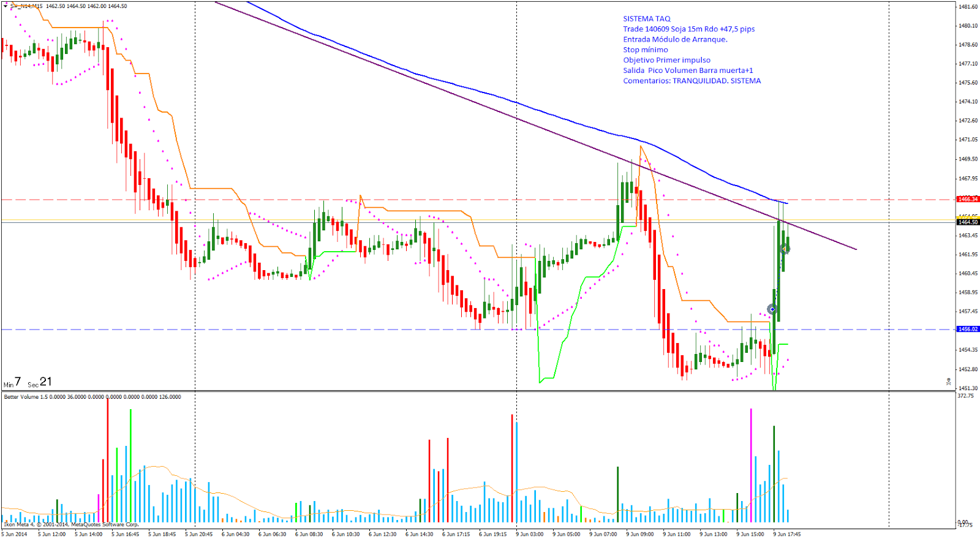Click the 9 Jun 17:45 time axis label
This screenshot has width=980, height=539.
786,534
